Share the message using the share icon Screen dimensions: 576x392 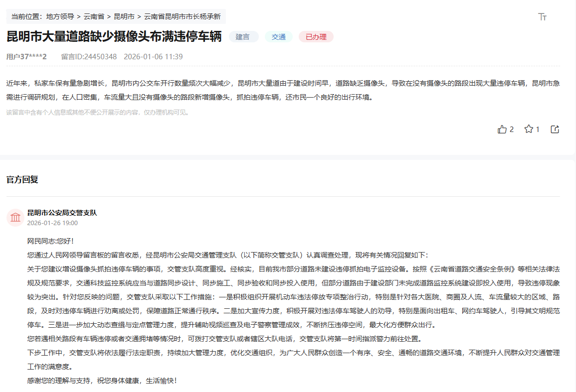[x=555, y=129]
